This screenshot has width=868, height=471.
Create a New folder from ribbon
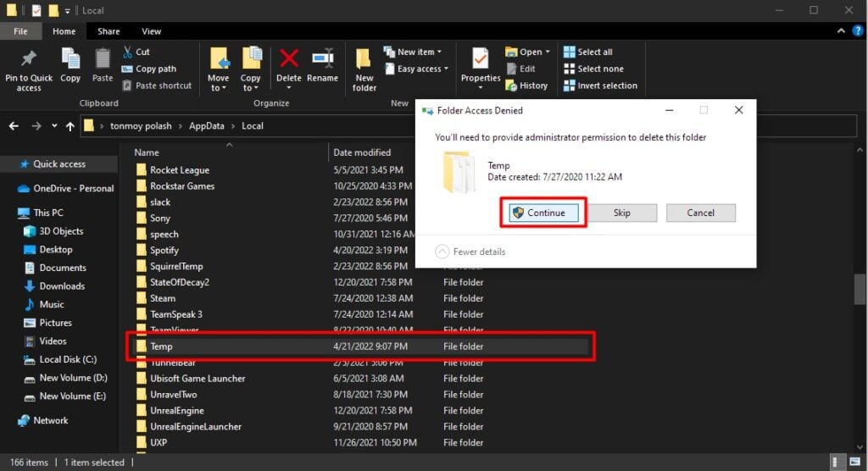click(x=364, y=69)
